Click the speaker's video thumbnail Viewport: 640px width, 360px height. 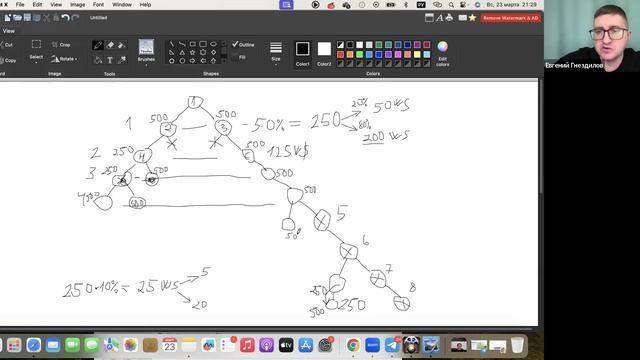tap(592, 36)
